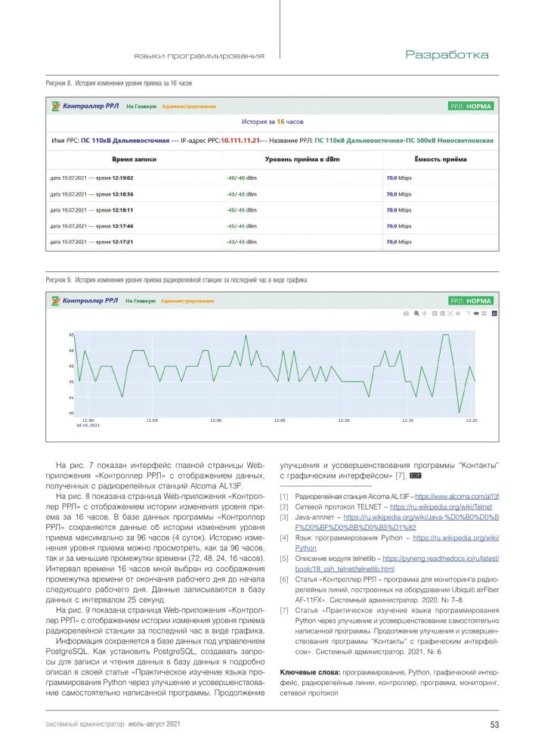Click the row with time 12:17:46
This screenshot has height=756, width=535.
(272, 226)
